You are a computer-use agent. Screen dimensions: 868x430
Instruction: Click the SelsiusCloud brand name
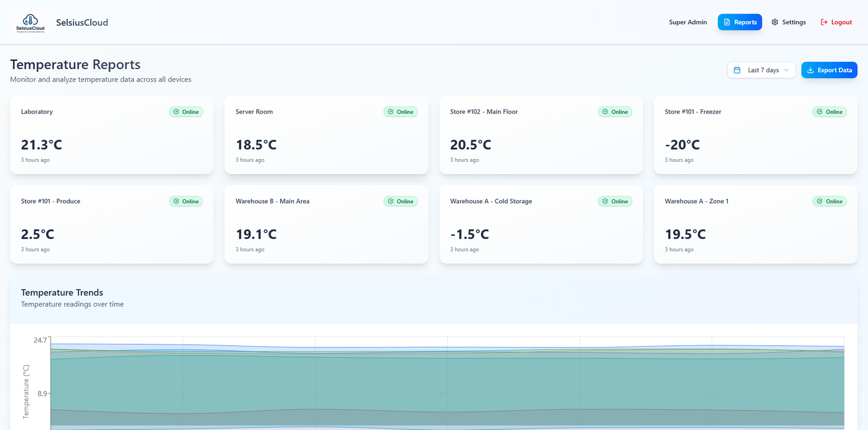coord(82,22)
